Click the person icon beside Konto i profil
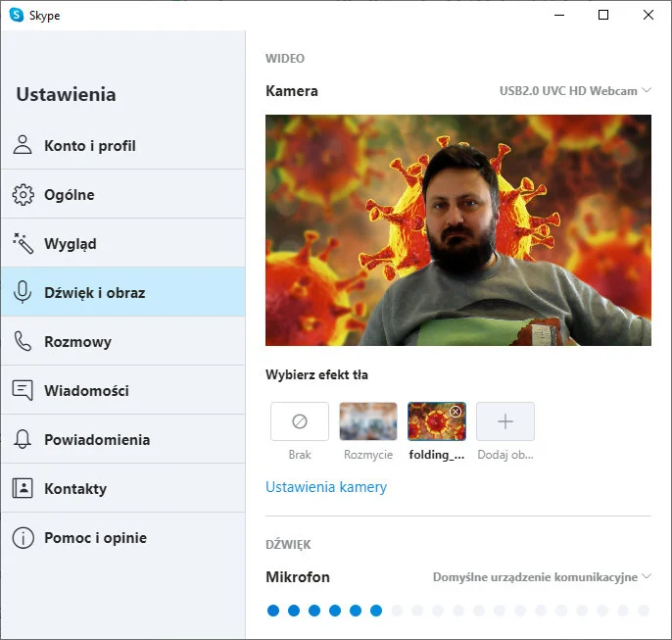Image resolution: width=672 pixels, height=640 pixels. [23, 145]
